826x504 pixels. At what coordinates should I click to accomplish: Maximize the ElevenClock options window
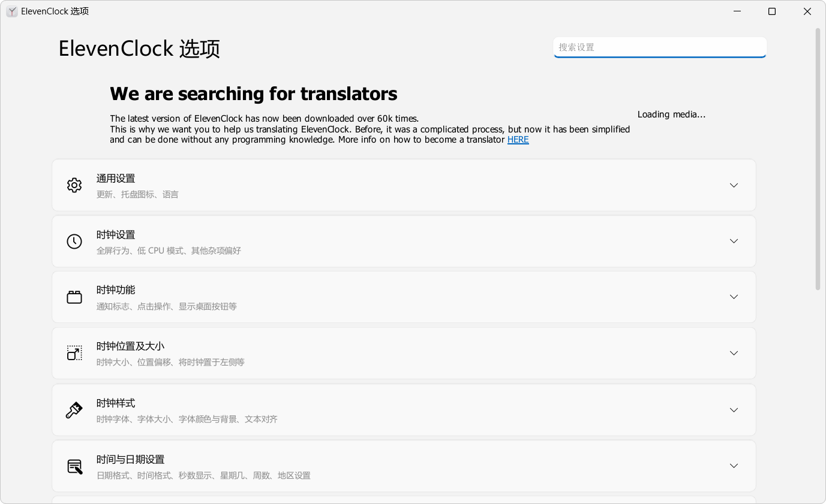[772, 11]
